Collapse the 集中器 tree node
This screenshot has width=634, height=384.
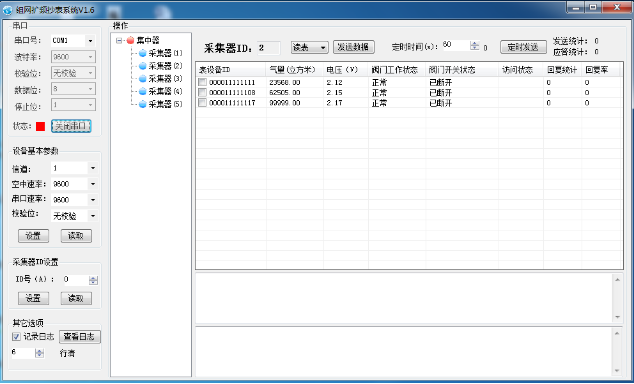click(119, 40)
